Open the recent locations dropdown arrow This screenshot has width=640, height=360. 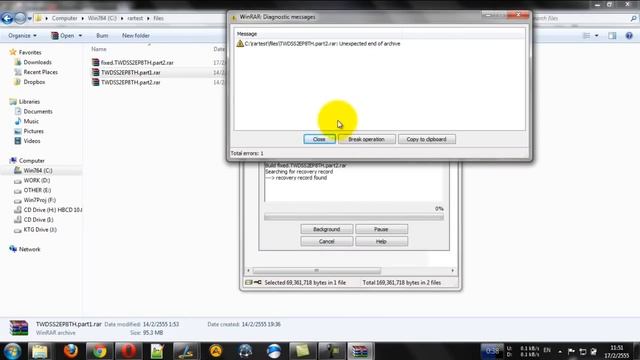29,19
